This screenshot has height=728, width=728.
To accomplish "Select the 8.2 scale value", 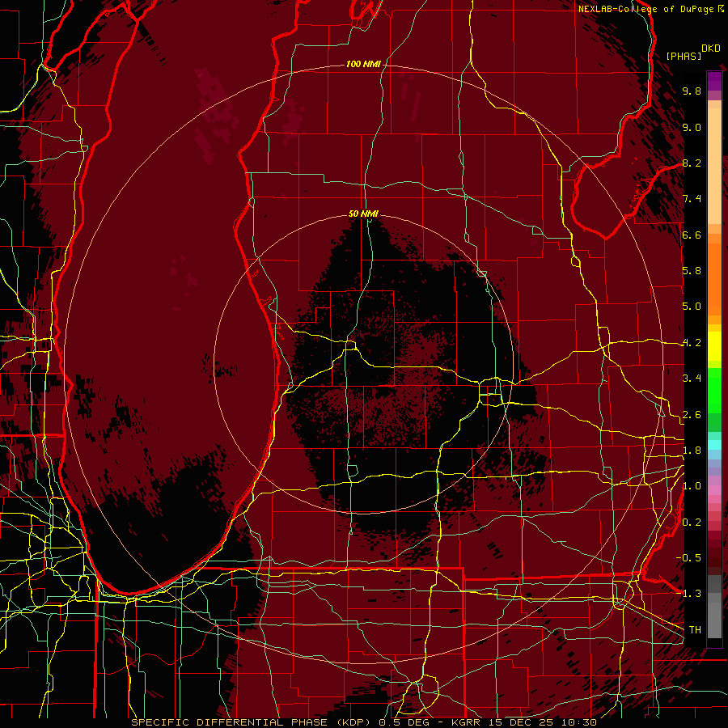I will tap(692, 163).
